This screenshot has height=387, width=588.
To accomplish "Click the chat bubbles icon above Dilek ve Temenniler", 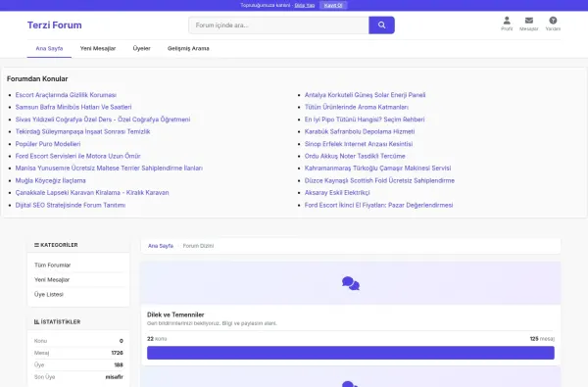I will 351,283.
